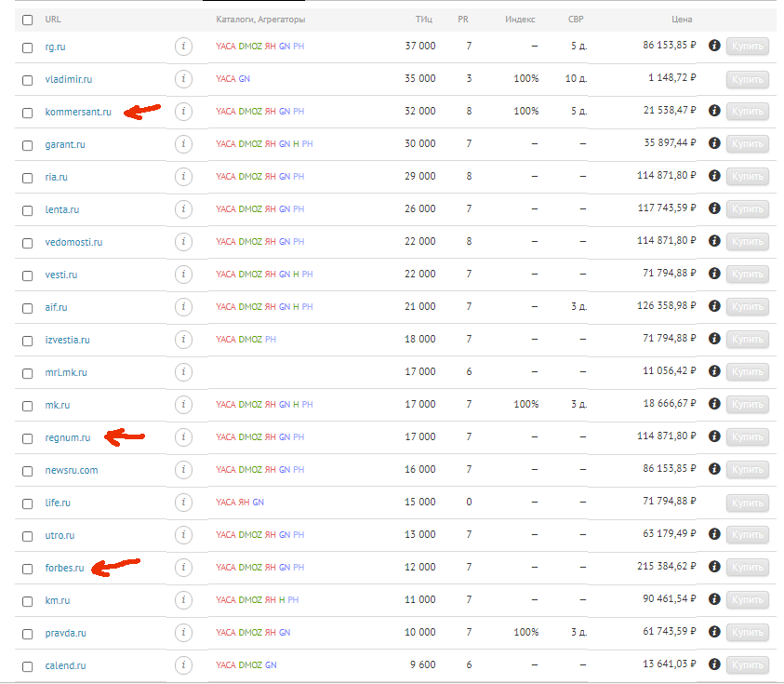The width and height of the screenshot is (784, 684).
Task: Open info circle icon for ria.ru
Action: (x=183, y=177)
